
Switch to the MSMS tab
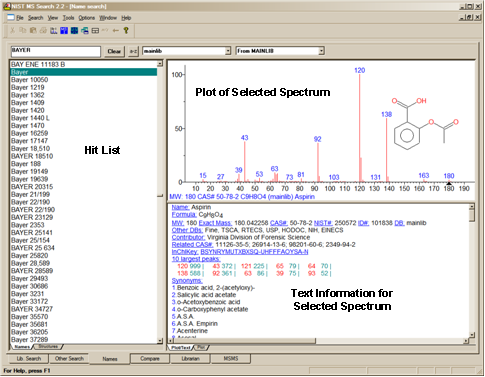pos(231,359)
